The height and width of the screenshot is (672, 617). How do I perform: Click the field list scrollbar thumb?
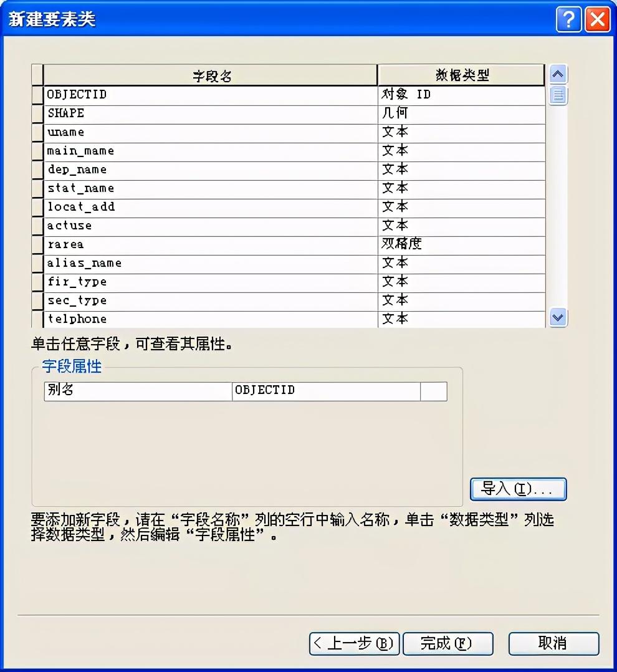coord(558,95)
